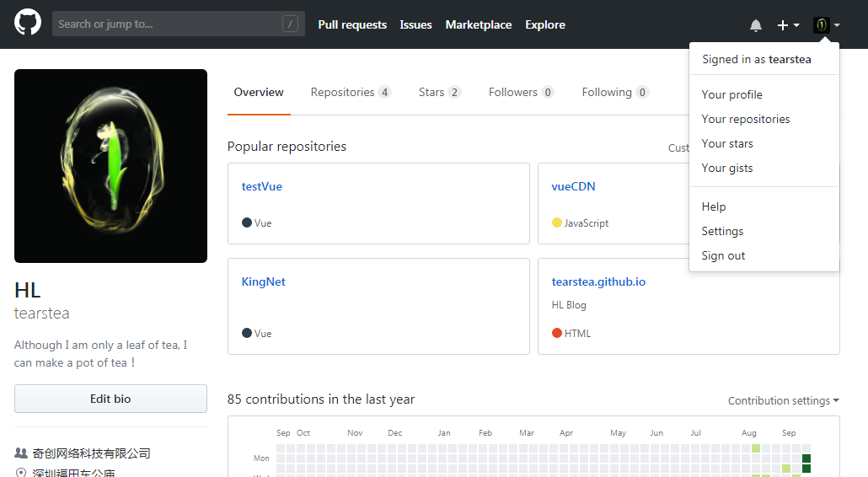
Task: Click the slash shortcut key hint
Action: click(290, 24)
